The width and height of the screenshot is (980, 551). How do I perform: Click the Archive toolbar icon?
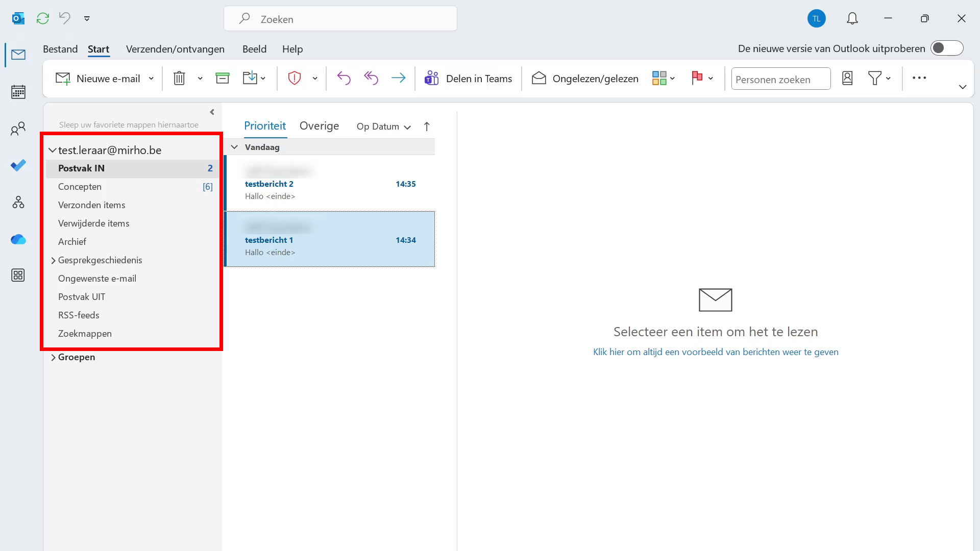tap(223, 78)
